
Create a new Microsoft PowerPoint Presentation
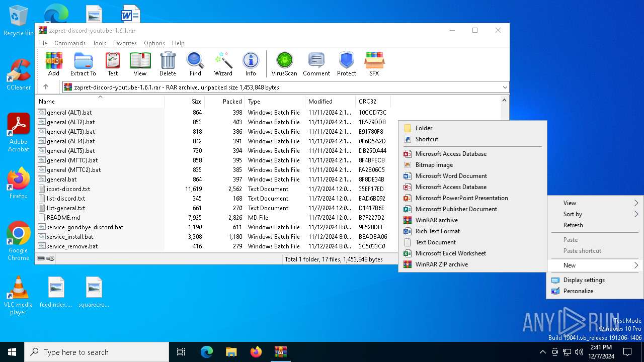point(472,198)
